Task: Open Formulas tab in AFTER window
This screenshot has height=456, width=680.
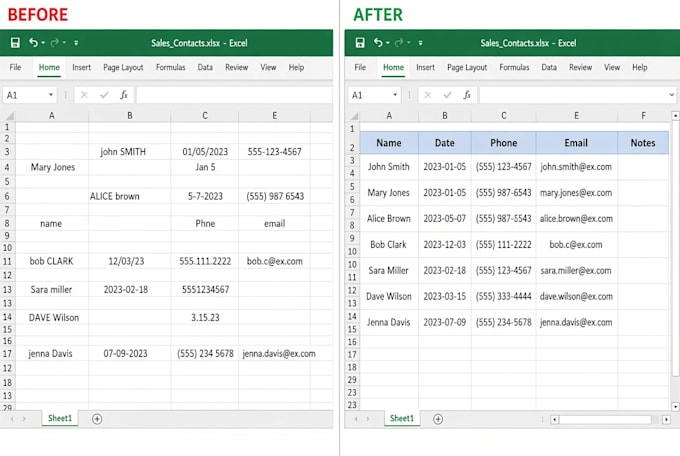Action: click(x=514, y=67)
